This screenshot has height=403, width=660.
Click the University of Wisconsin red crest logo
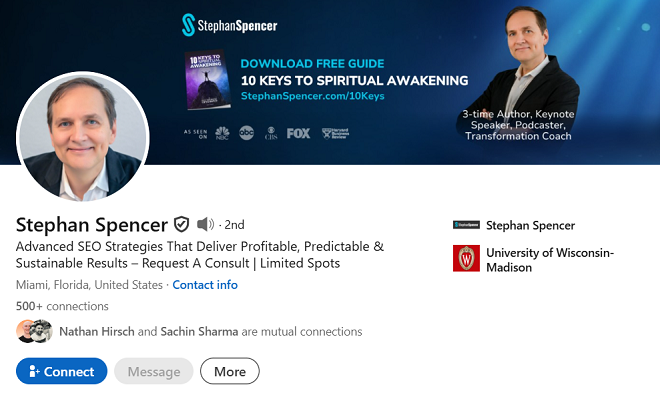tap(466, 258)
